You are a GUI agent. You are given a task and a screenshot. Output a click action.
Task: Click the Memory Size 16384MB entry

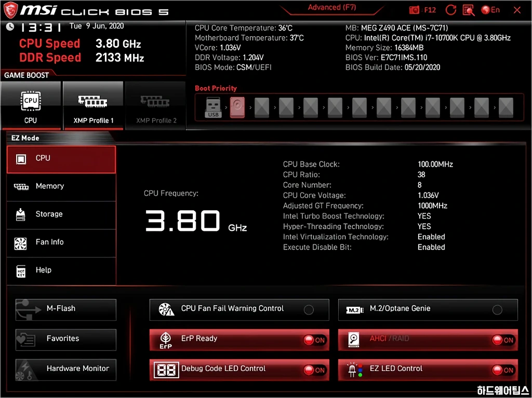coord(384,48)
